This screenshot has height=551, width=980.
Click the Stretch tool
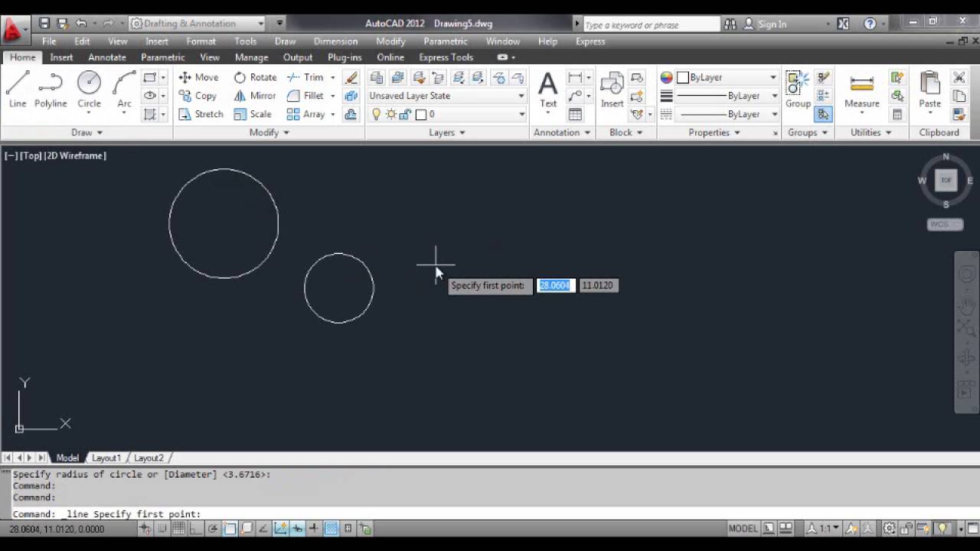pos(201,114)
